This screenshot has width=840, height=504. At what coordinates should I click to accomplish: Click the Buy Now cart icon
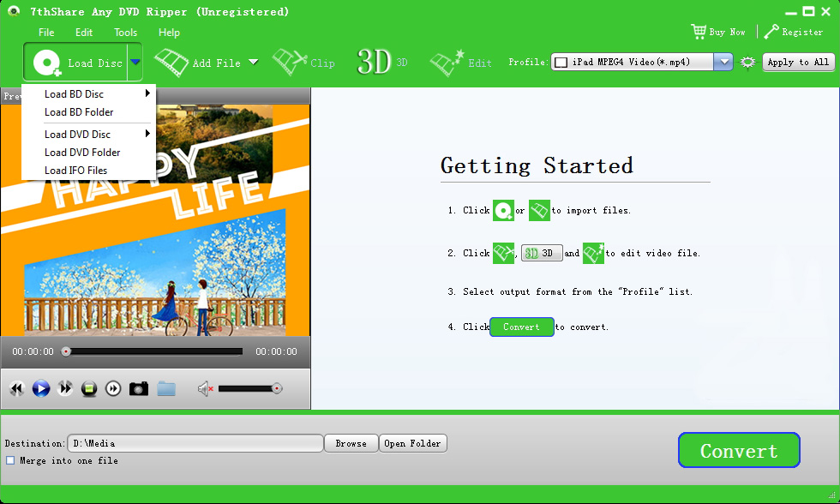click(x=699, y=31)
